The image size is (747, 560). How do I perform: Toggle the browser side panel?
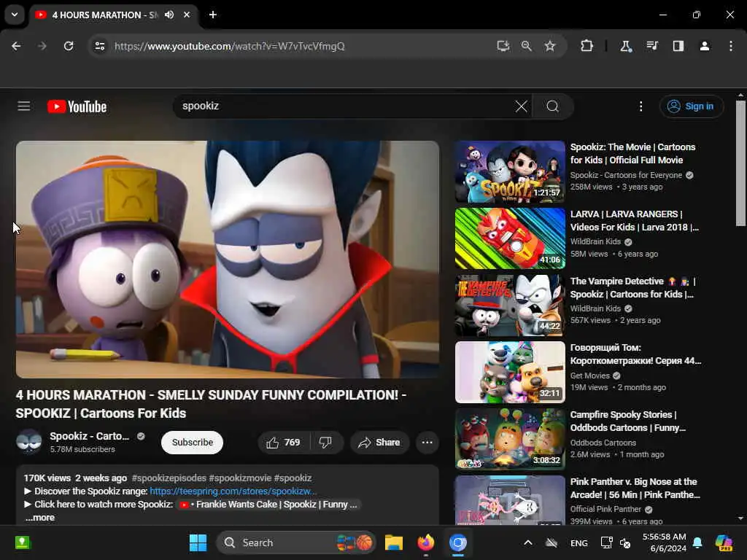point(678,46)
